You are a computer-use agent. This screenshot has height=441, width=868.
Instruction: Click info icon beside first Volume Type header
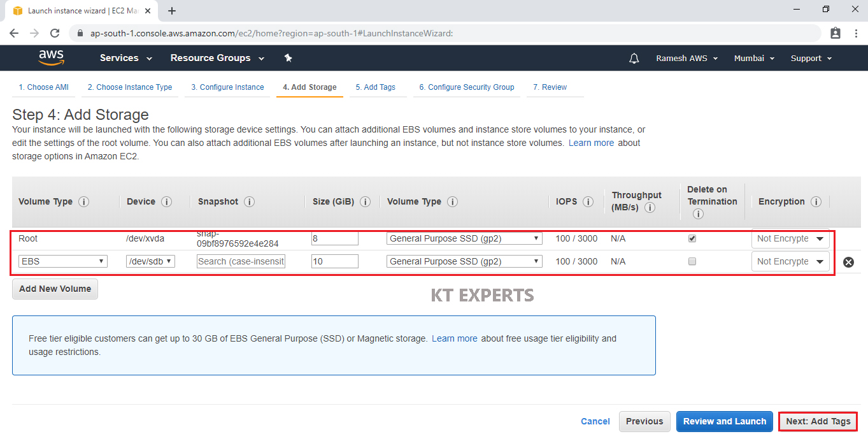click(x=83, y=201)
